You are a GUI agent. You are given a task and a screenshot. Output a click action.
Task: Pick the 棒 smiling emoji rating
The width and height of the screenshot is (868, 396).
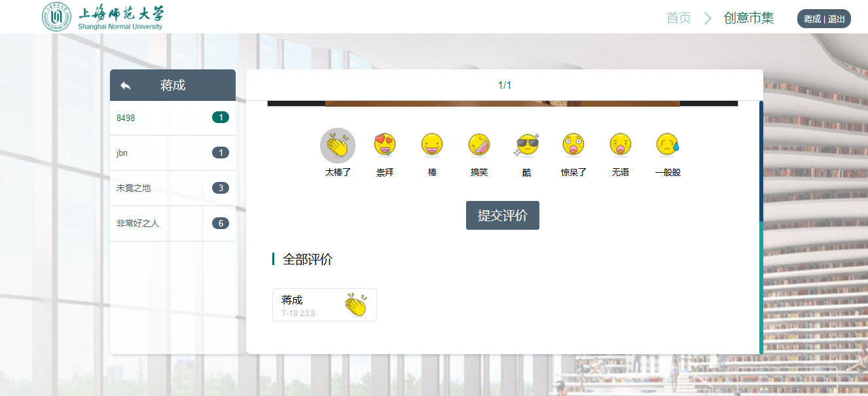click(x=432, y=145)
